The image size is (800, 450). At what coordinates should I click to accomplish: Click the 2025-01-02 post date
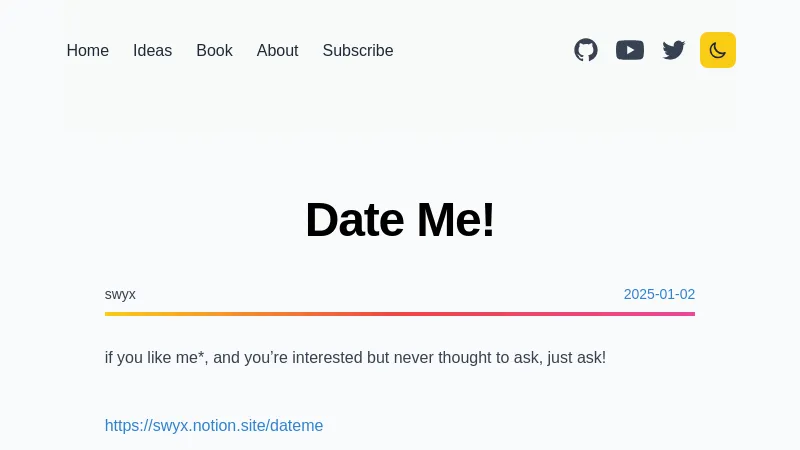click(659, 294)
